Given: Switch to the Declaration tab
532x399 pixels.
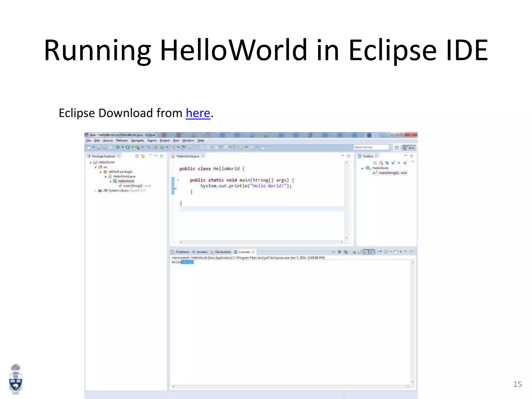Looking at the screenshot, I should 221,252.
